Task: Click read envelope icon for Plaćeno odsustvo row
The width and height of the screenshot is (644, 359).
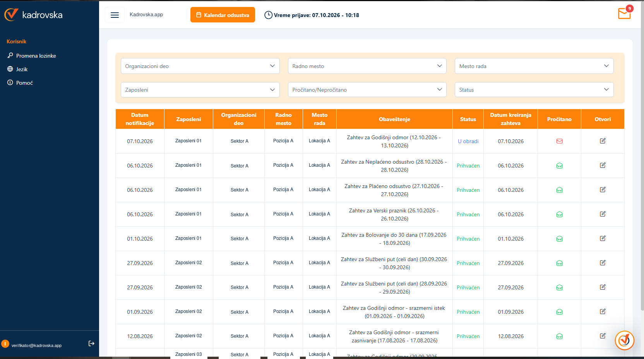Action: pyautogui.click(x=559, y=190)
